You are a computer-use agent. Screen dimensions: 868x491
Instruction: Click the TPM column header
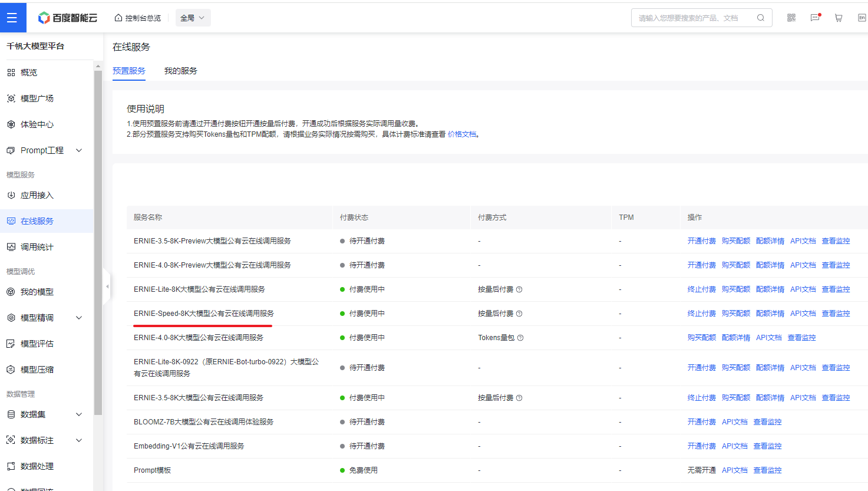626,218
